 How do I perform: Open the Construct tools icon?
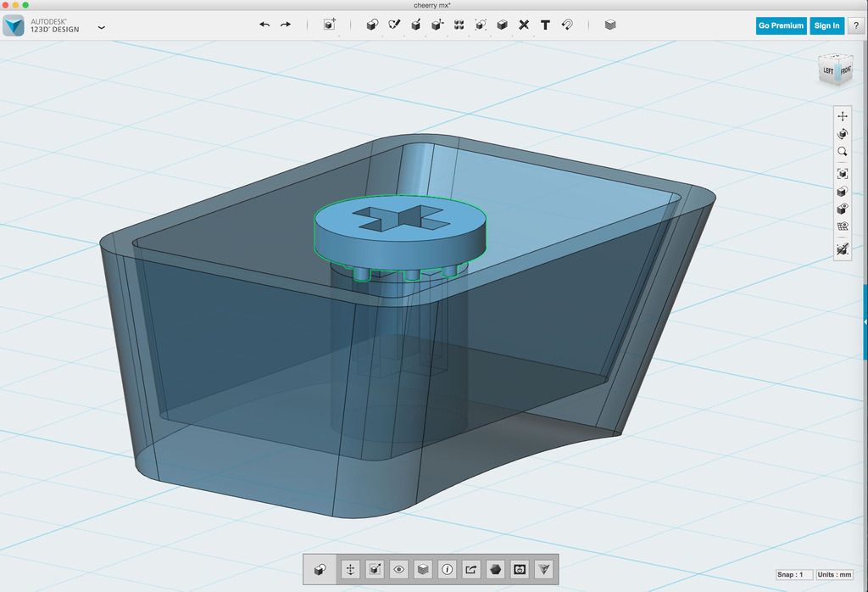[x=415, y=25]
